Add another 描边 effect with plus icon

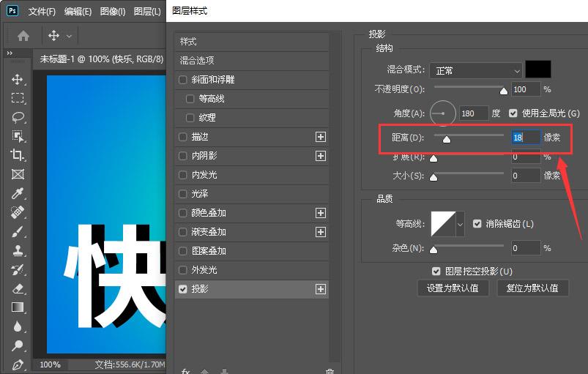coord(320,137)
